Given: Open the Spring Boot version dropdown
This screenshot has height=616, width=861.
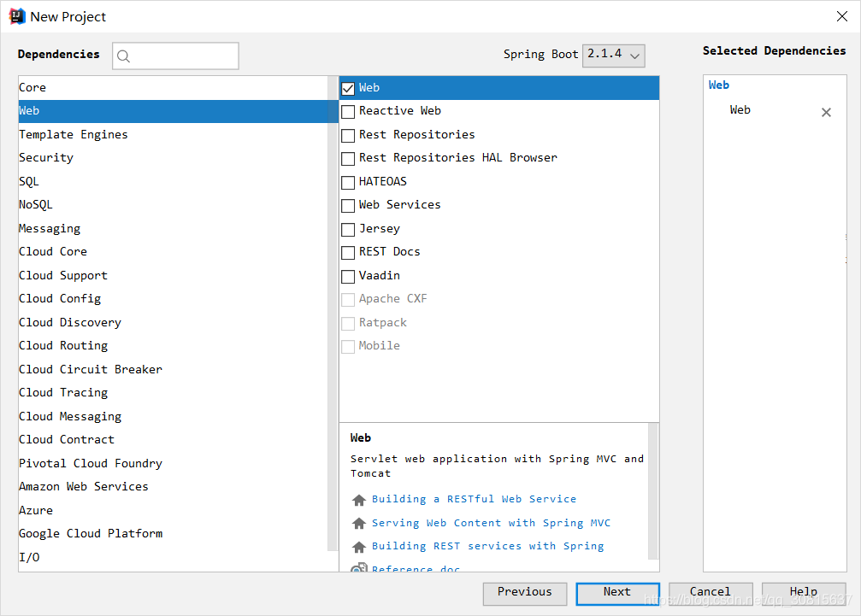Looking at the screenshot, I should [613, 56].
